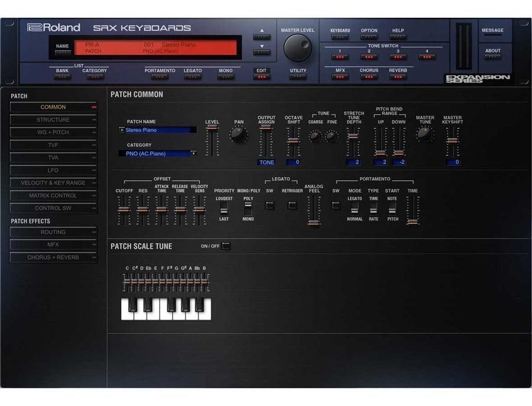Toggle the MFX effect switch
The image size is (532, 406).
(x=340, y=77)
